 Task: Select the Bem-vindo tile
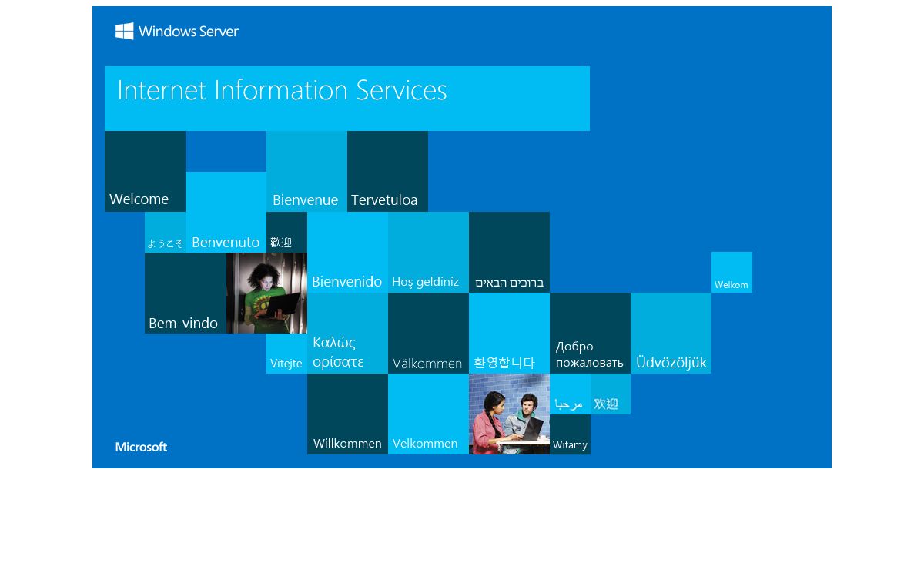click(186, 293)
